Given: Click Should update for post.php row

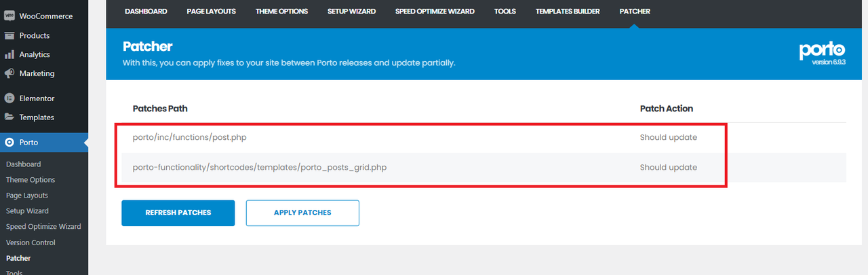Looking at the screenshot, I should tap(669, 137).
